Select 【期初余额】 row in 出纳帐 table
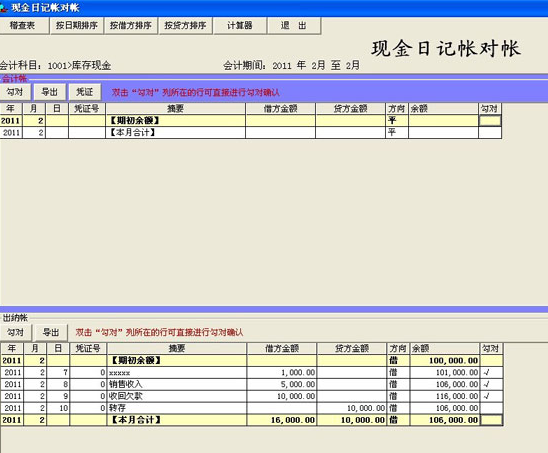The height and width of the screenshot is (453, 548). (x=252, y=361)
